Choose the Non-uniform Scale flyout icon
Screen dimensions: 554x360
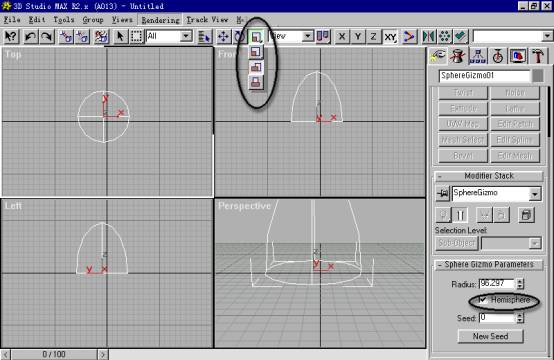pyautogui.click(x=256, y=67)
